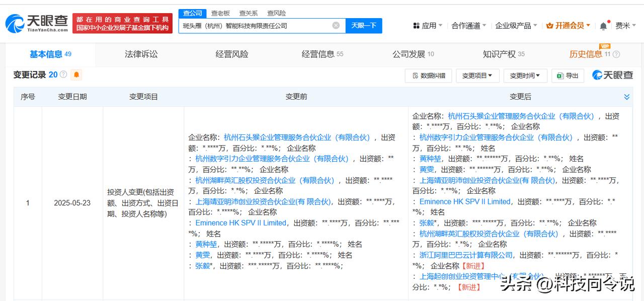Open the 变更项目 filter dropdown
Screen dimensions: 644x301
pyautogui.click(x=477, y=76)
